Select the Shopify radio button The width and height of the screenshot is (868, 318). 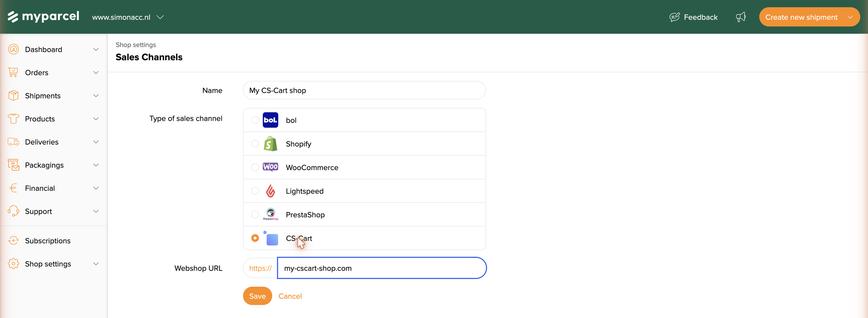pos(255,144)
